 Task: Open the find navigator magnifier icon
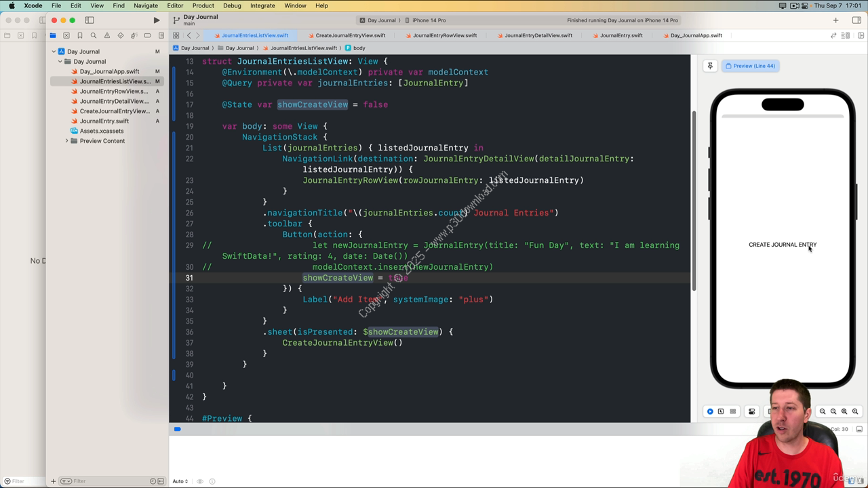(x=94, y=35)
